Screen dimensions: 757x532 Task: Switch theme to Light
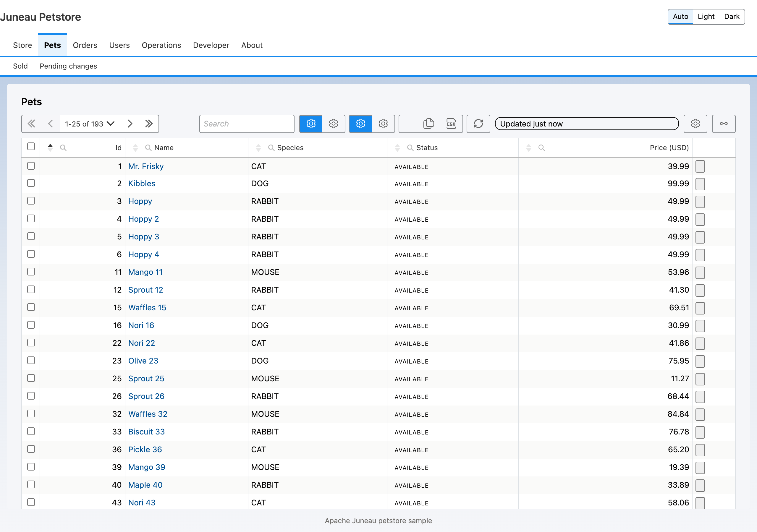click(x=706, y=17)
